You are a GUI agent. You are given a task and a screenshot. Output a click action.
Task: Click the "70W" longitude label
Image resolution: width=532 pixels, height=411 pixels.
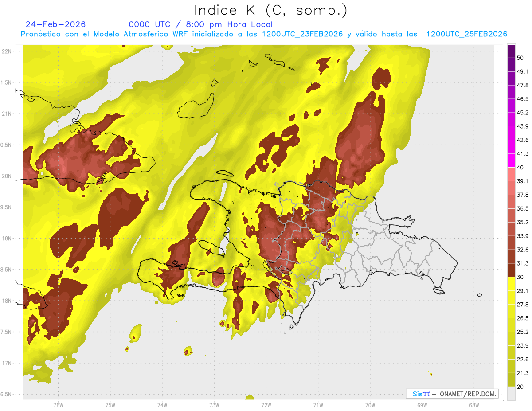[x=370, y=405]
